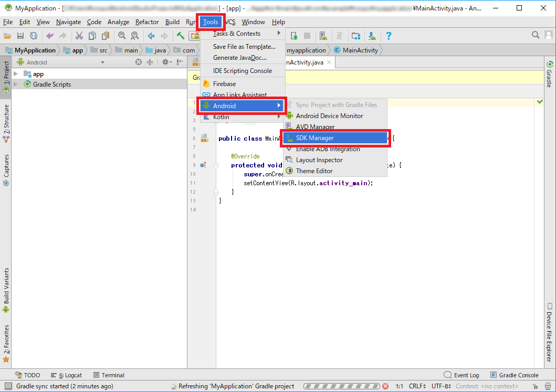Image resolution: width=556 pixels, height=392 pixels.
Task: Click the collapse all icon in Project panel
Action: click(x=150, y=62)
